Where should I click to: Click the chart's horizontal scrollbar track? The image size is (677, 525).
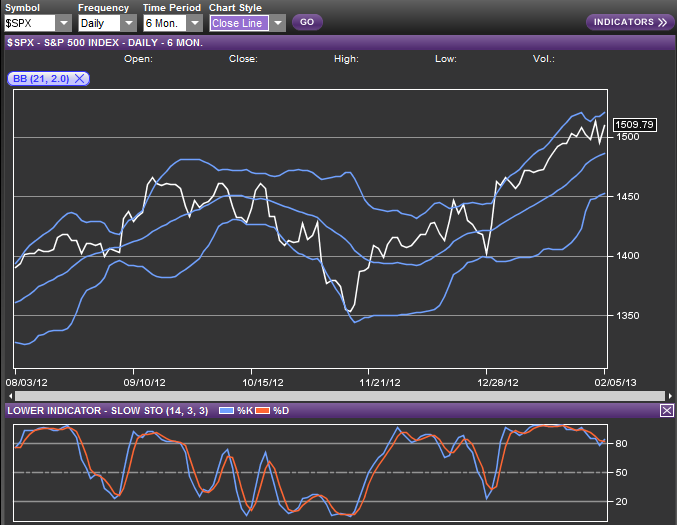[x=338, y=395]
